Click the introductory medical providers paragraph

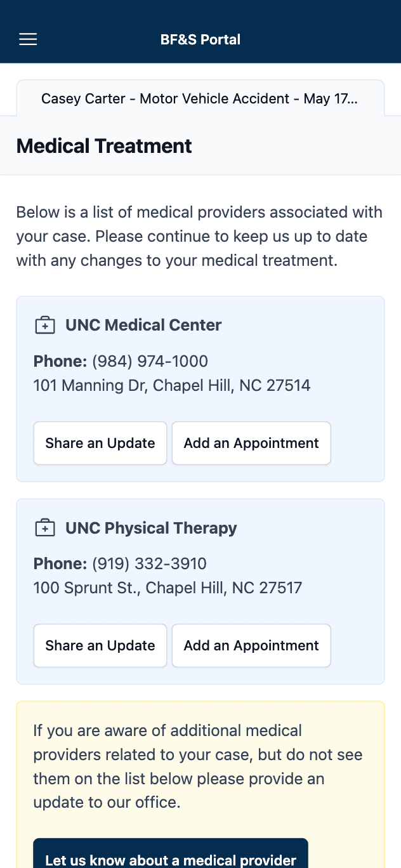point(199,236)
